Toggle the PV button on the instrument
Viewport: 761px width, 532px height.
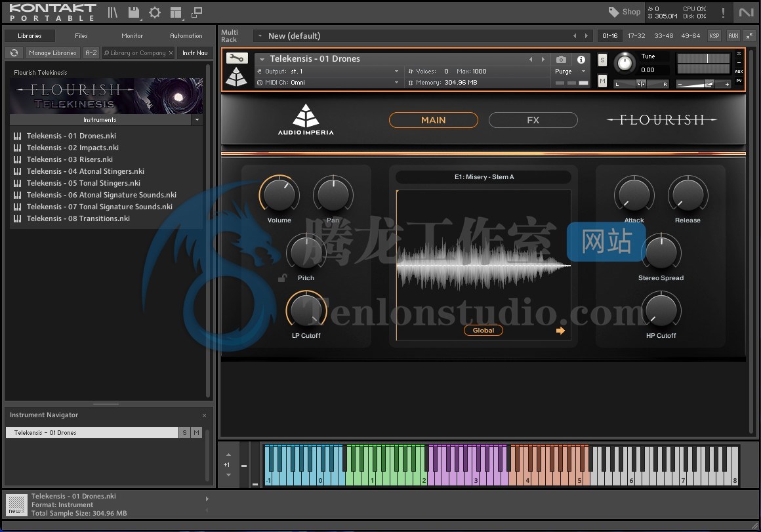739,81
